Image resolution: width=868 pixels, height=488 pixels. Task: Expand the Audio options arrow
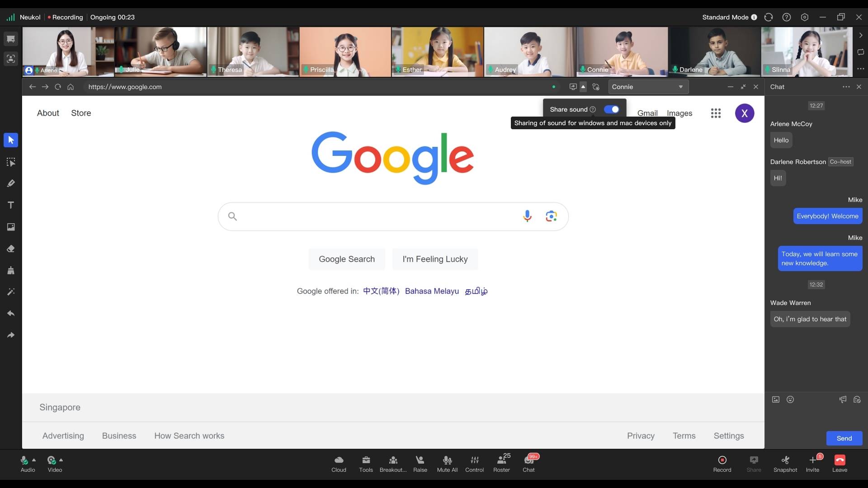34,460
